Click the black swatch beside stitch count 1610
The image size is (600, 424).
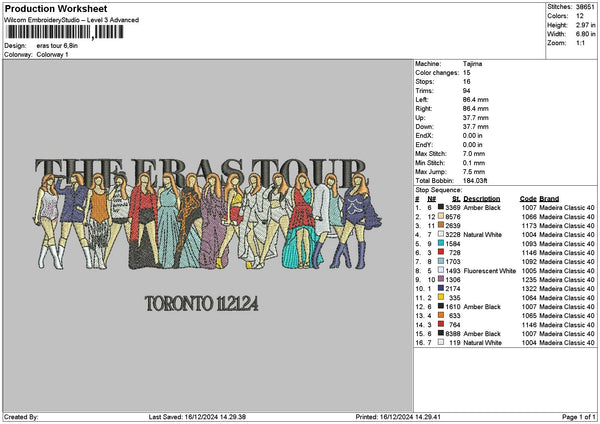point(441,307)
